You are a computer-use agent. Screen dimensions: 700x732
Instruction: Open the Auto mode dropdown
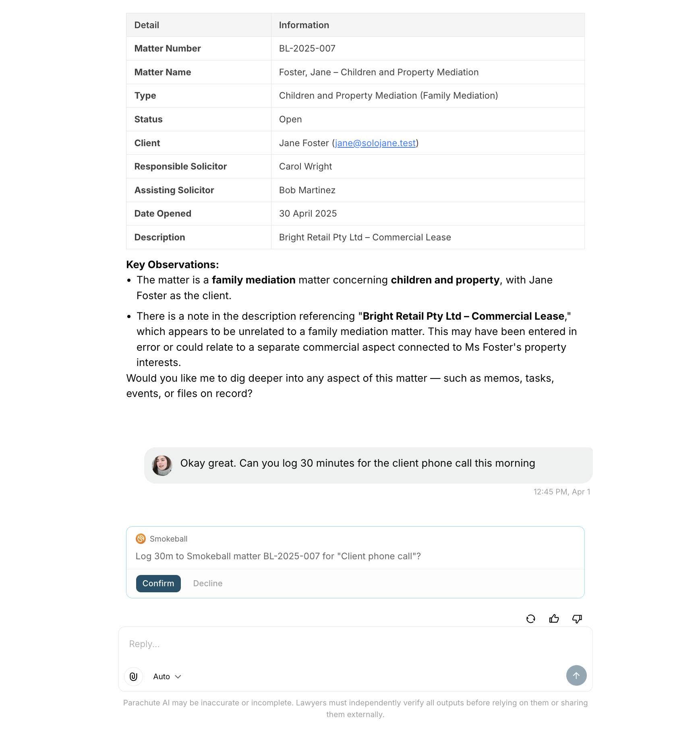tap(167, 676)
